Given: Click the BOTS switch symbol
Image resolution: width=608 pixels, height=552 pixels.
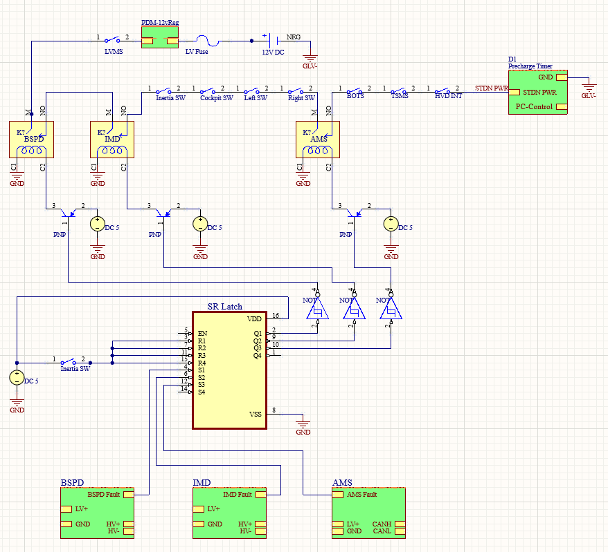Looking at the screenshot, I should (x=355, y=88).
